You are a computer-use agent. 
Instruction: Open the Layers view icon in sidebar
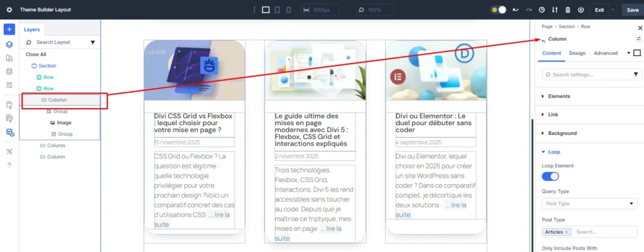click(9, 45)
